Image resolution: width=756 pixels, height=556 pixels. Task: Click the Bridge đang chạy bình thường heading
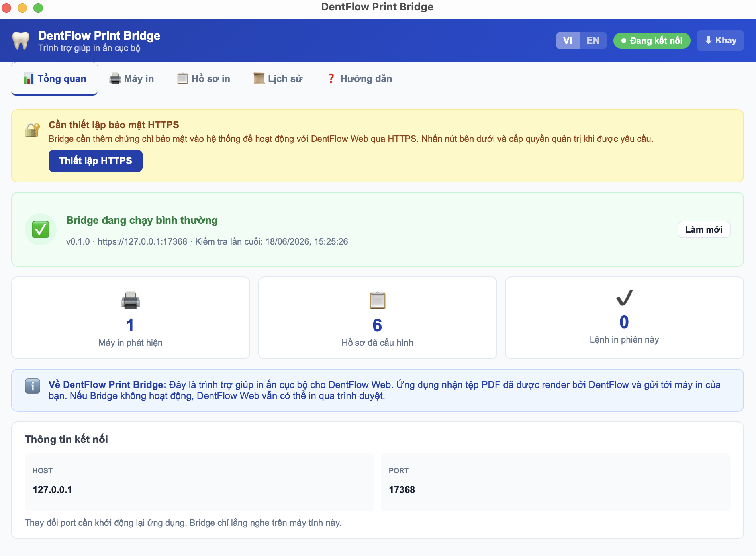tap(142, 220)
